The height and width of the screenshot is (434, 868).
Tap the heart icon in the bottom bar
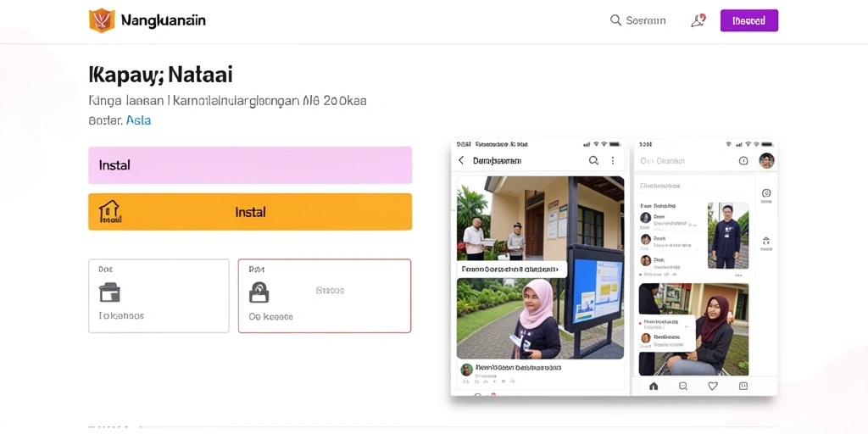coord(713,386)
